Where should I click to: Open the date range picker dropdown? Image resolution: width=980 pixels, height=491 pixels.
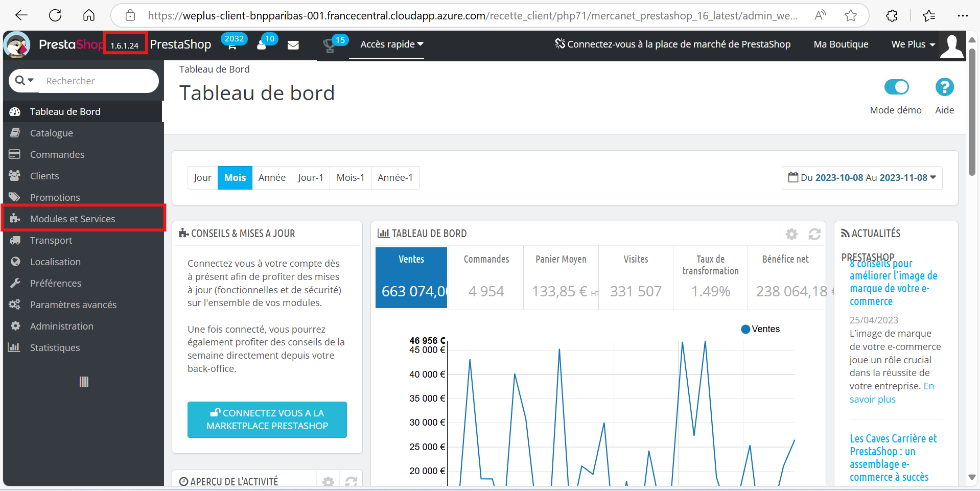862,178
